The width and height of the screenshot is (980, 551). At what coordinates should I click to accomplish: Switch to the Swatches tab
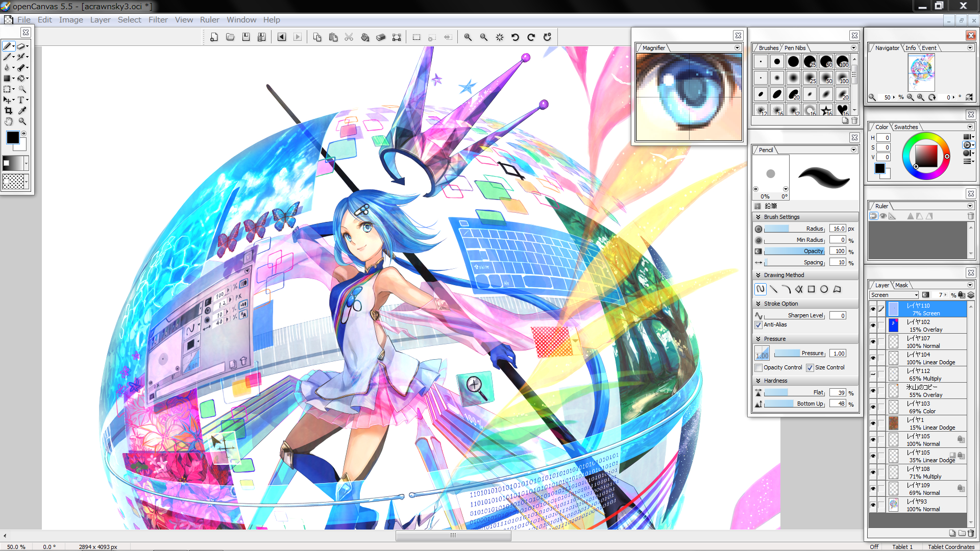(905, 127)
